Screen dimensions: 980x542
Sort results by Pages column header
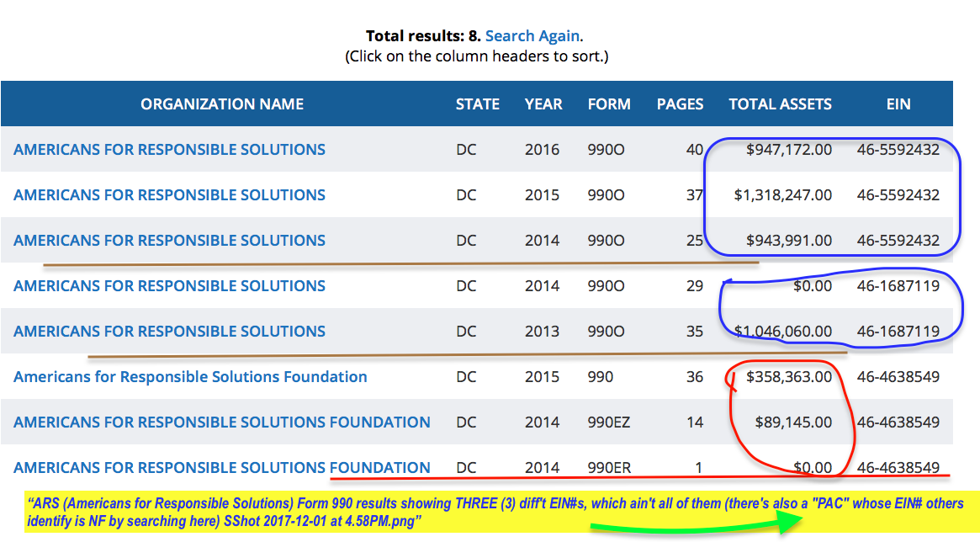680,104
